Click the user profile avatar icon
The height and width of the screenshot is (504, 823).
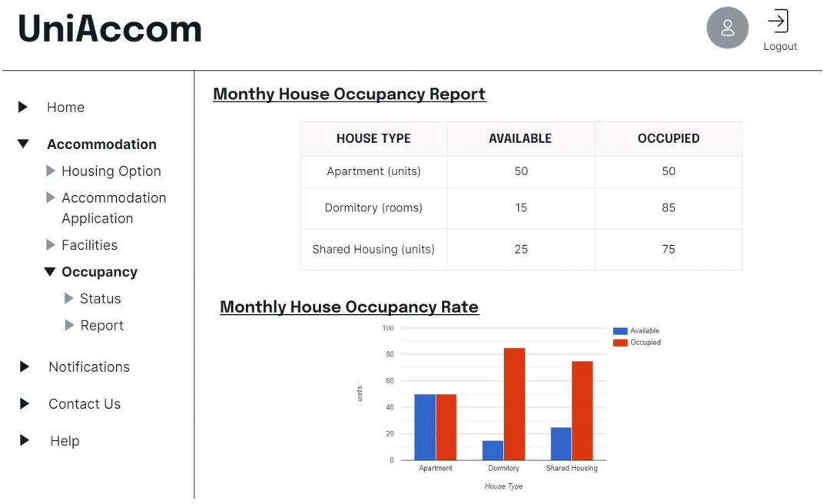pos(727,28)
